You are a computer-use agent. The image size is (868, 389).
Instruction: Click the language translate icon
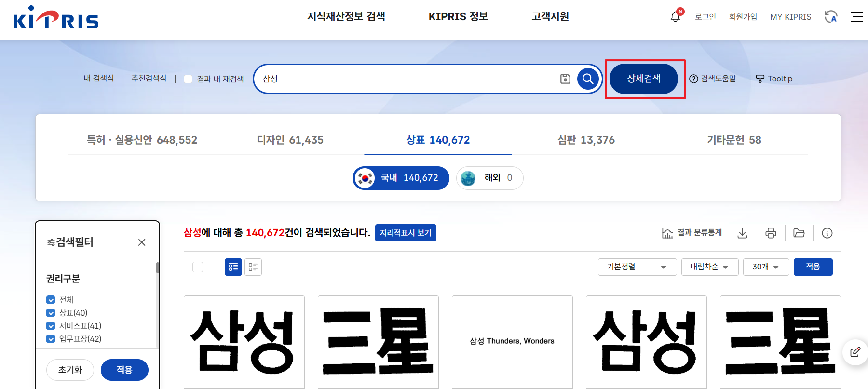point(831,17)
